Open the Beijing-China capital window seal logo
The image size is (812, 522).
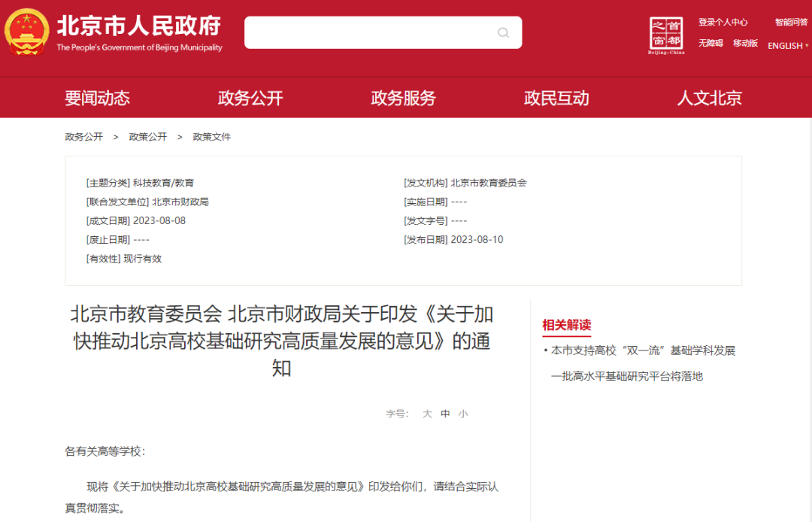click(x=666, y=35)
